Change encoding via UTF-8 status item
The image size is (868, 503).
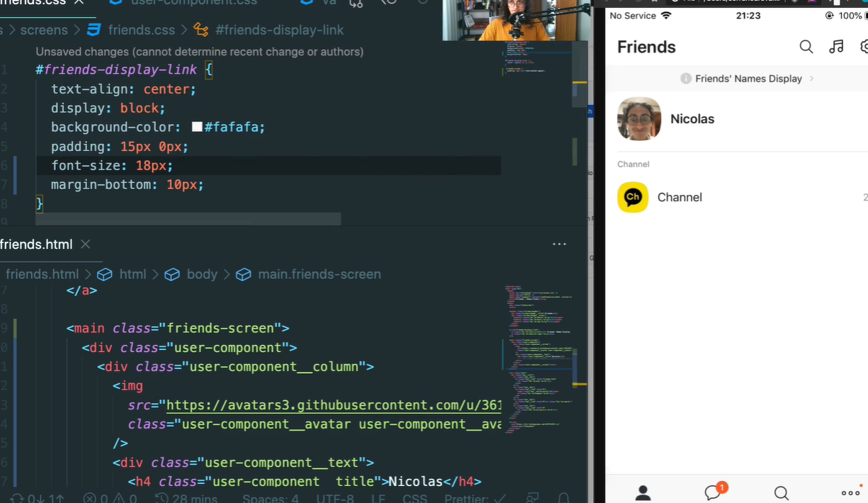334,498
